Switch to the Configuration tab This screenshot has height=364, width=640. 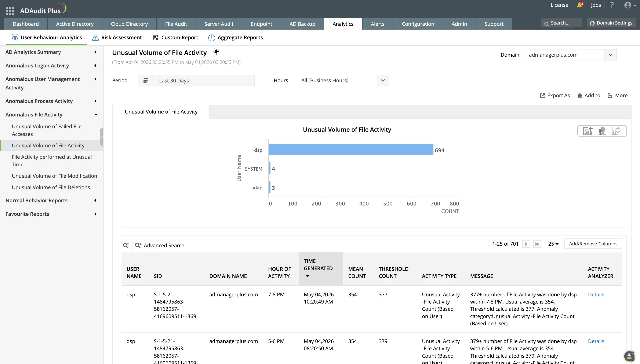click(x=418, y=24)
